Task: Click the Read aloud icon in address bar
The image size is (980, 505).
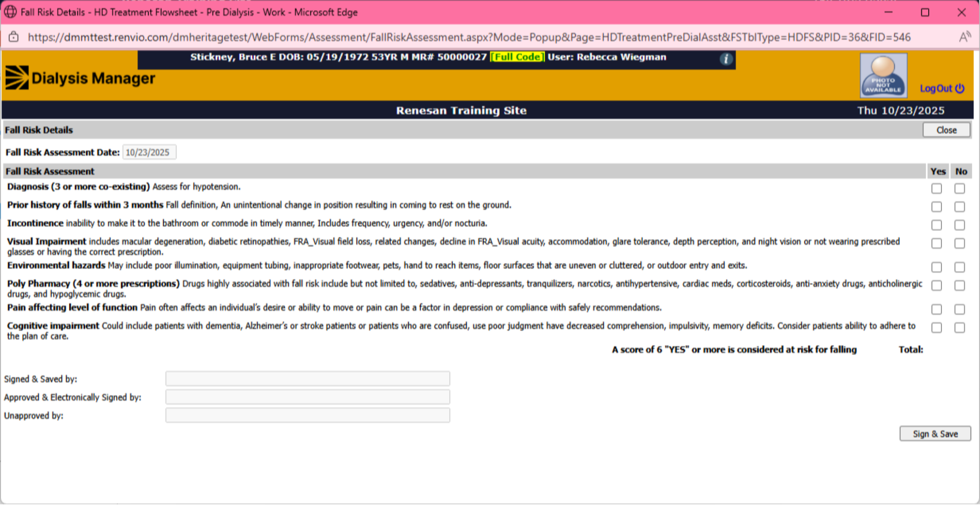Action: (x=964, y=37)
